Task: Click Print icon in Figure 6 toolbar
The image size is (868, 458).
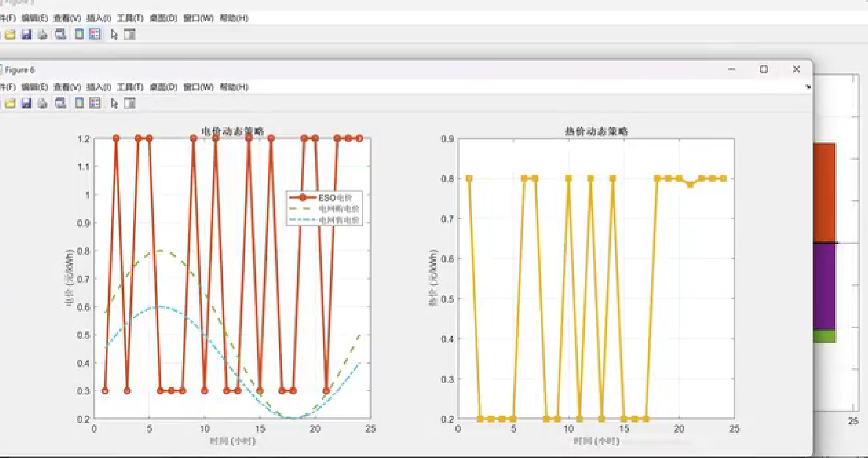Action: tap(43, 103)
